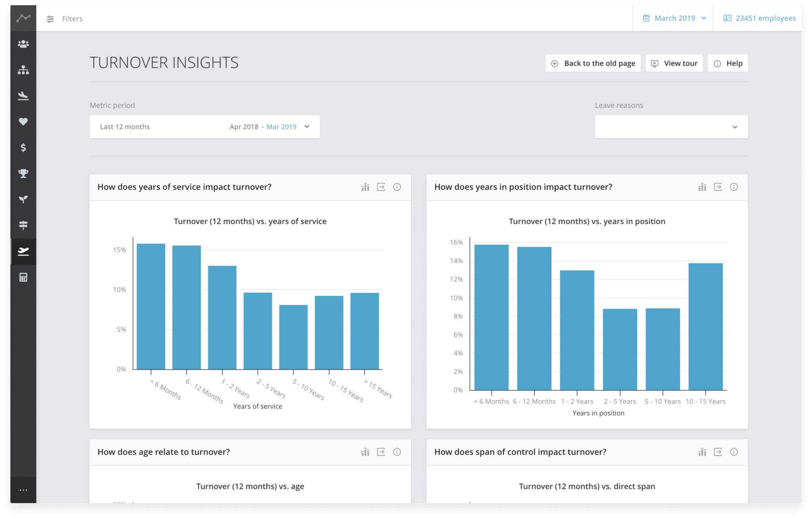Viewport: 812px width, 519px height.
Task: Select the trophy performance icon in sidebar
Action: click(23, 173)
